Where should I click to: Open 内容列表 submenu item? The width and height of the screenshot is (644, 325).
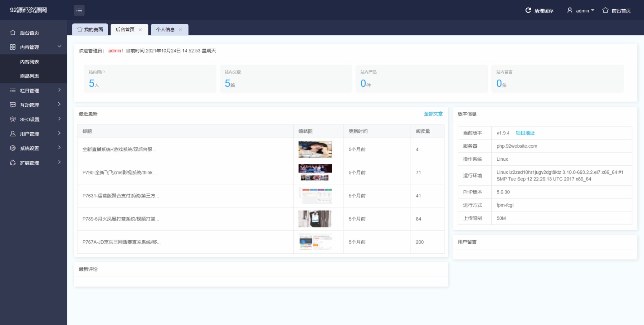[x=33, y=62]
